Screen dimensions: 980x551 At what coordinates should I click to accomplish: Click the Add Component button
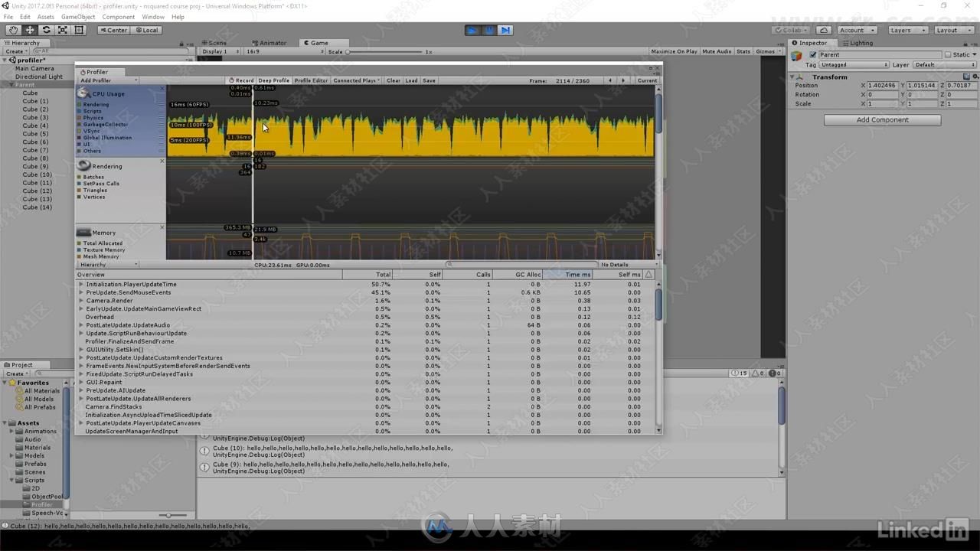pos(882,120)
